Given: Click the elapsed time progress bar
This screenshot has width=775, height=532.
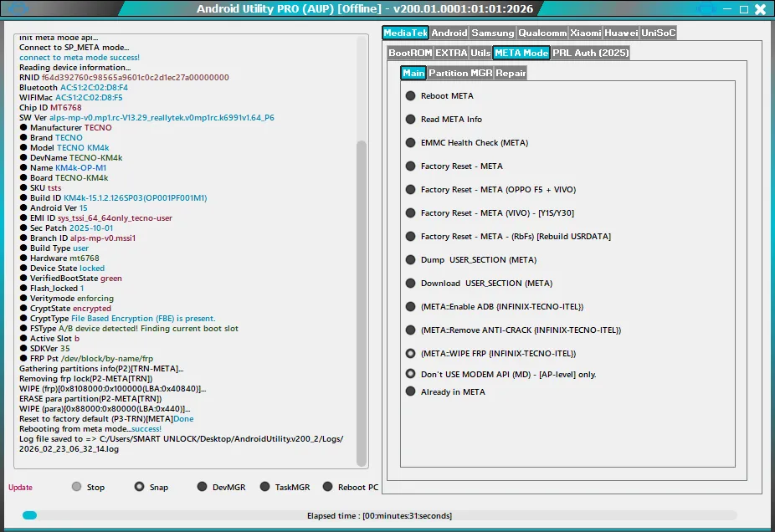Looking at the screenshot, I should (381, 516).
